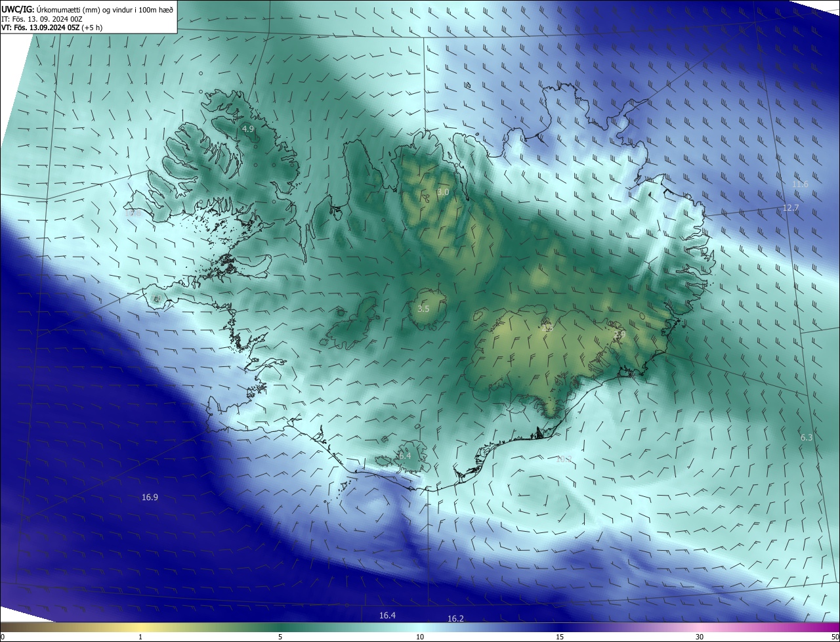This screenshot has width=840, height=642.
Task: Click the 6.3 value in the southeast ocean
Action: pos(807,438)
